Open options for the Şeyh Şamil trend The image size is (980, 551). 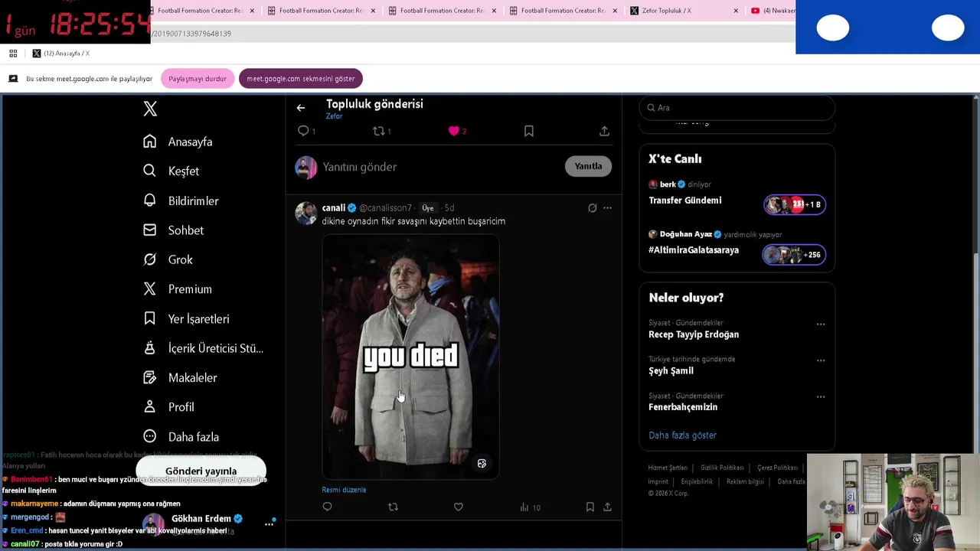pos(821,360)
